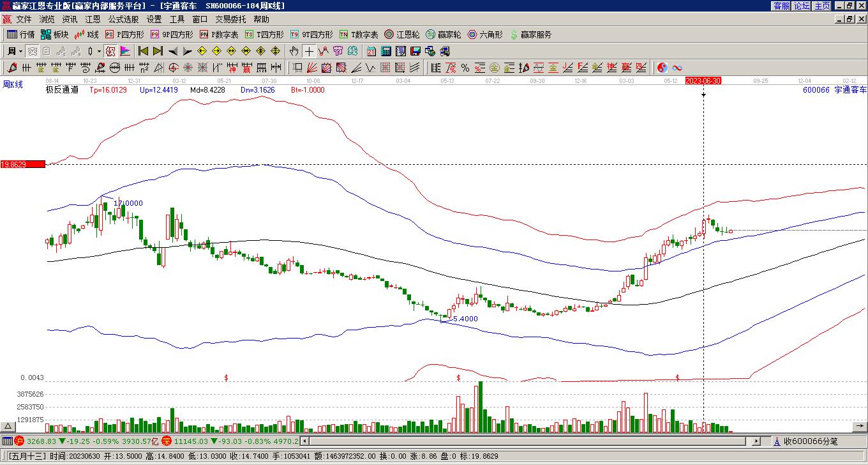Screen dimensions: 868x465
Task: Toggle the crosshair cursor mode
Action: point(309,51)
